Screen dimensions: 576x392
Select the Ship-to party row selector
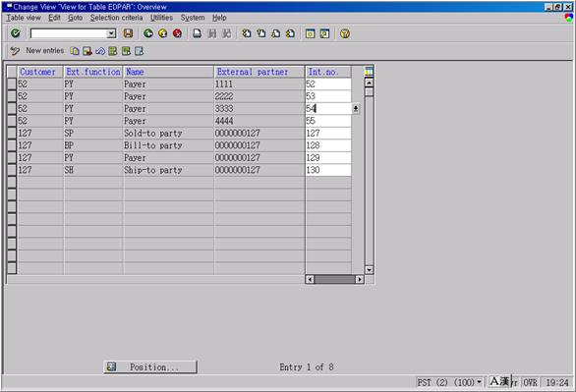12,170
